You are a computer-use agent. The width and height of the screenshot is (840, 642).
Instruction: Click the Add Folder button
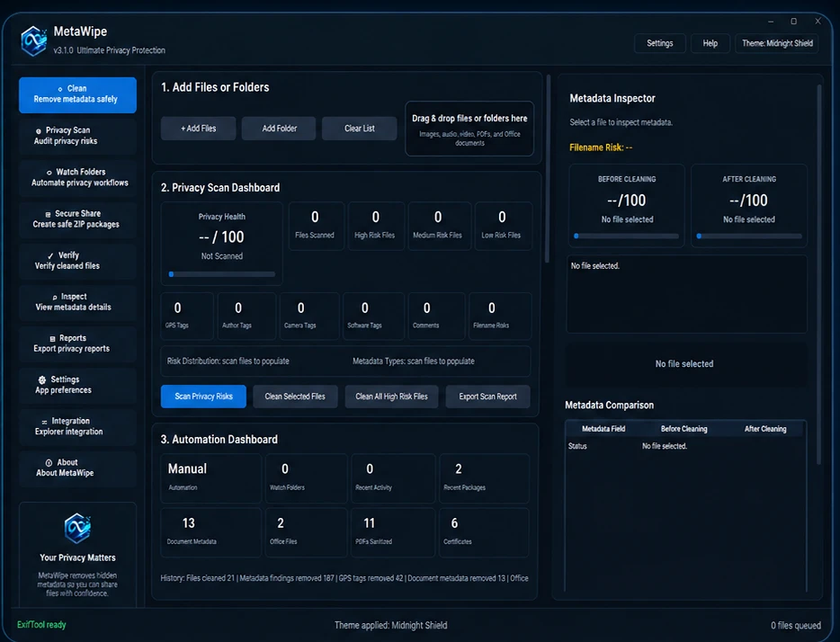(x=279, y=129)
